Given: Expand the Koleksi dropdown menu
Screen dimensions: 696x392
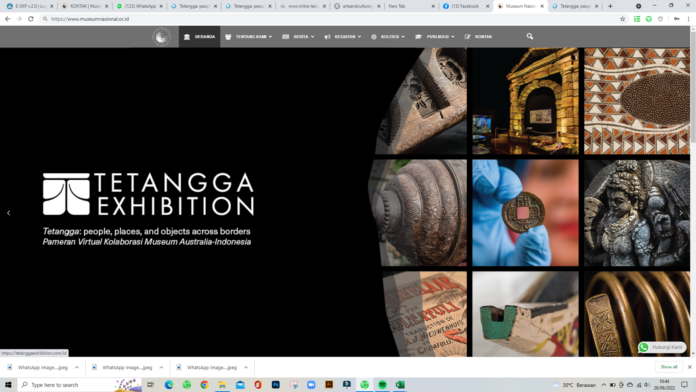Looking at the screenshot, I should pos(388,36).
